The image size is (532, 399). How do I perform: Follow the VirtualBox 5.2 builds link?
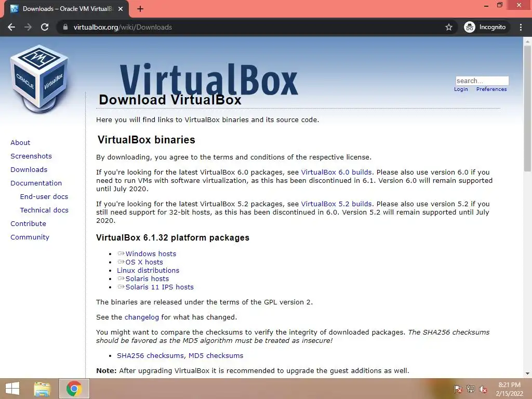(336, 204)
